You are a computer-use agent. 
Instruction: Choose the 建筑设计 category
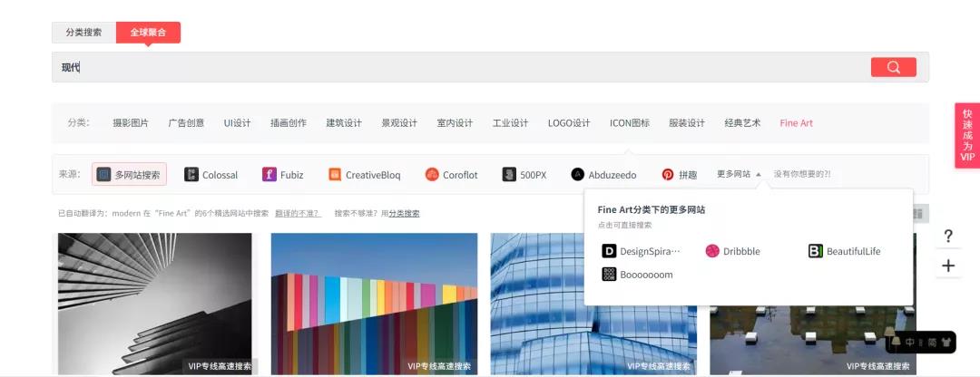coord(344,123)
